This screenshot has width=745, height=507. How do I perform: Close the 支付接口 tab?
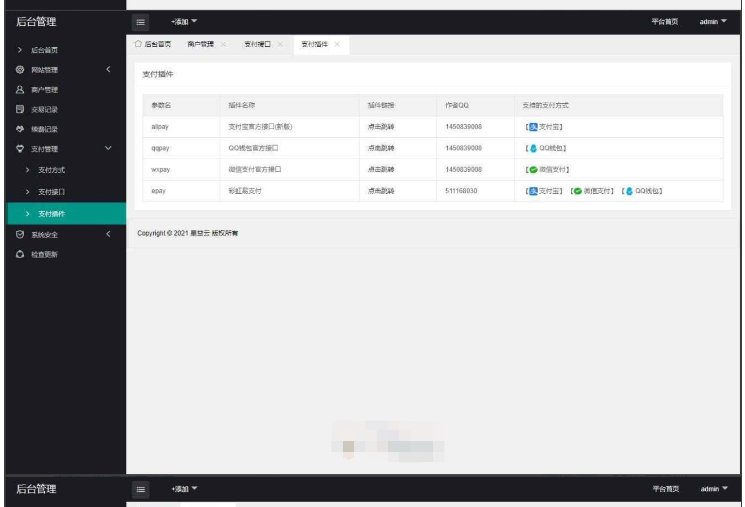tap(280, 44)
